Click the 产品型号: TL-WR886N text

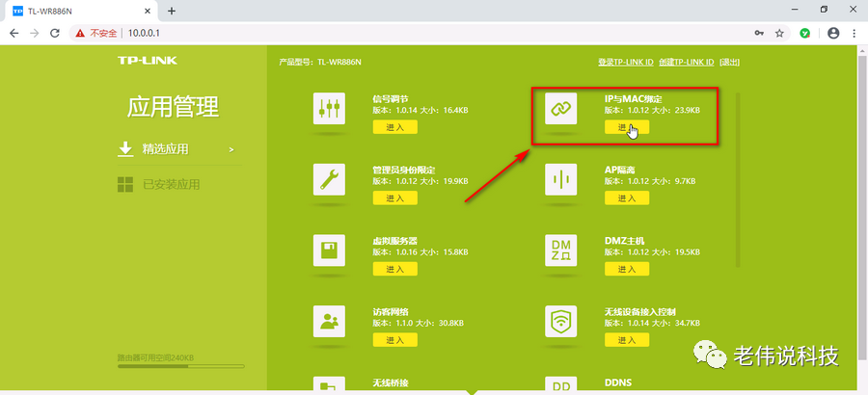click(320, 62)
